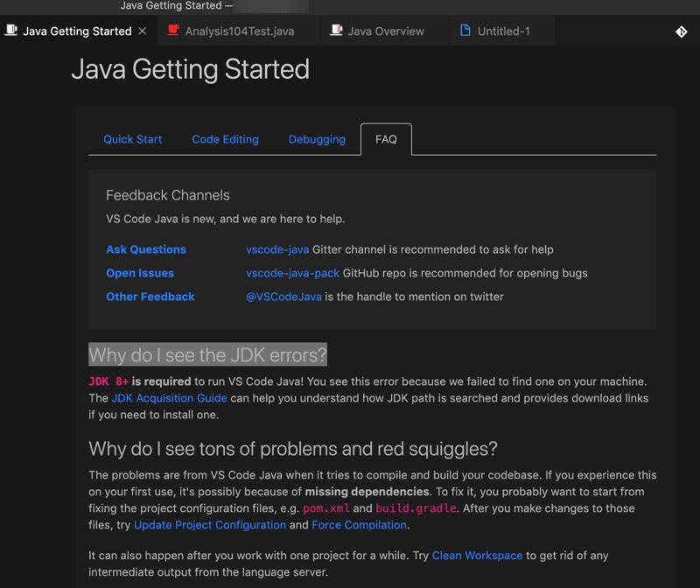
Task: Click the Update Project Configuration link
Action: [210, 525]
